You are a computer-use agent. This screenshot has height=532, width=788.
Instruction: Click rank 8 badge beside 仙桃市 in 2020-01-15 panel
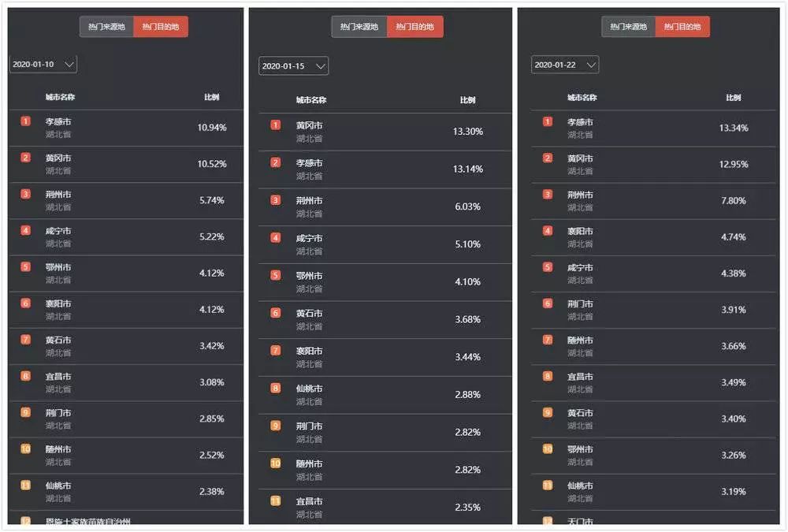275,388
